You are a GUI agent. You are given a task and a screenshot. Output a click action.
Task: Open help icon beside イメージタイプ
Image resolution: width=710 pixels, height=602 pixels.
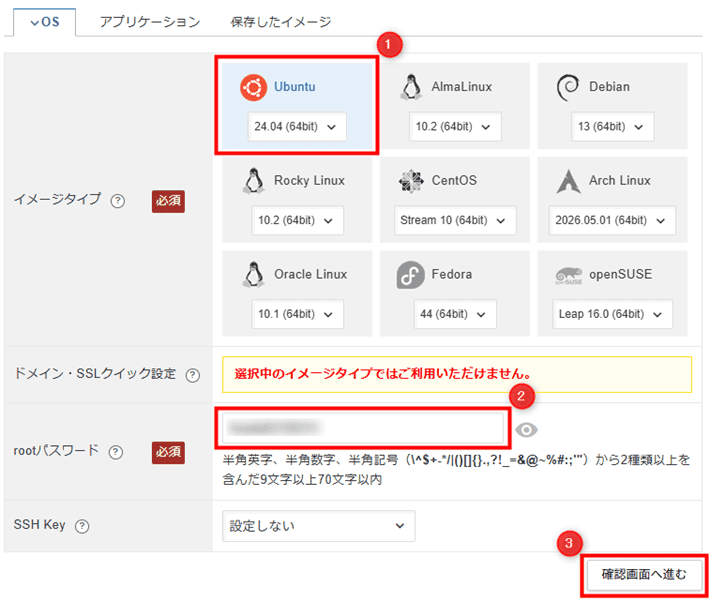tap(118, 201)
